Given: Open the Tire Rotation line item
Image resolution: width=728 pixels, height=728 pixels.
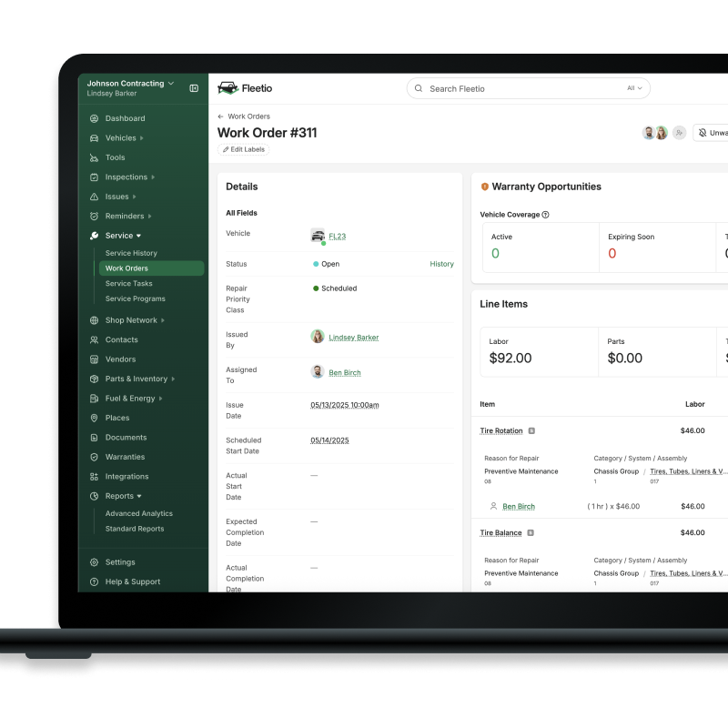Looking at the screenshot, I should [x=501, y=430].
